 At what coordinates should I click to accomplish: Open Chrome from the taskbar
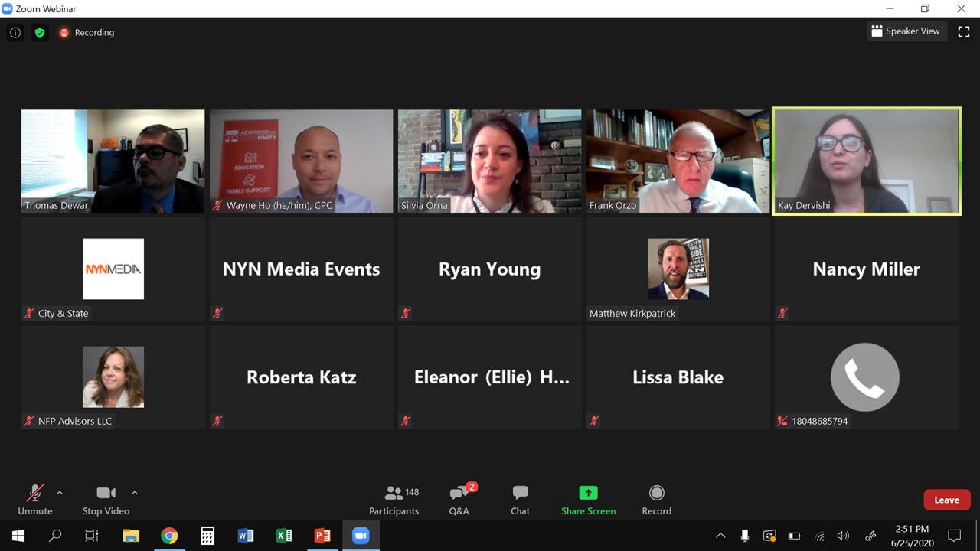[x=169, y=536]
